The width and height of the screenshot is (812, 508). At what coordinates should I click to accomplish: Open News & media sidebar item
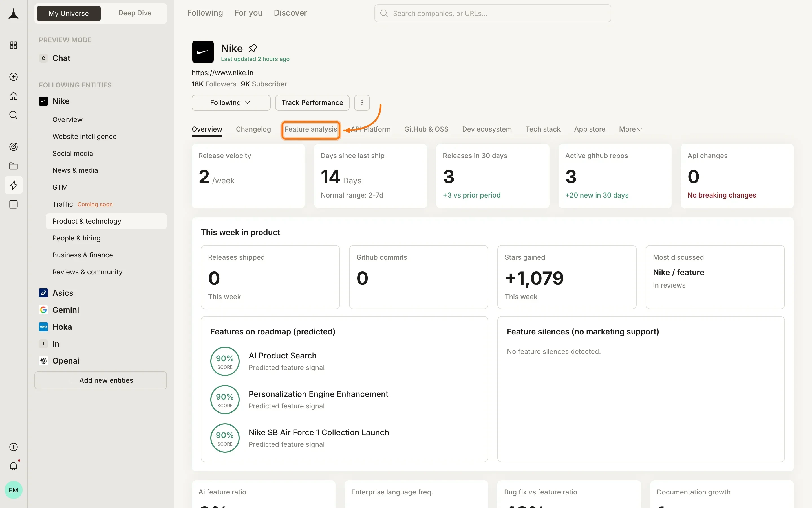point(75,170)
